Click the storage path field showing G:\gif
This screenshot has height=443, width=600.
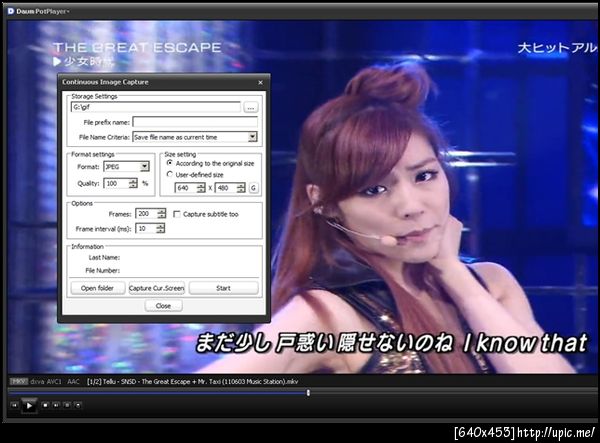pos(155,107)
